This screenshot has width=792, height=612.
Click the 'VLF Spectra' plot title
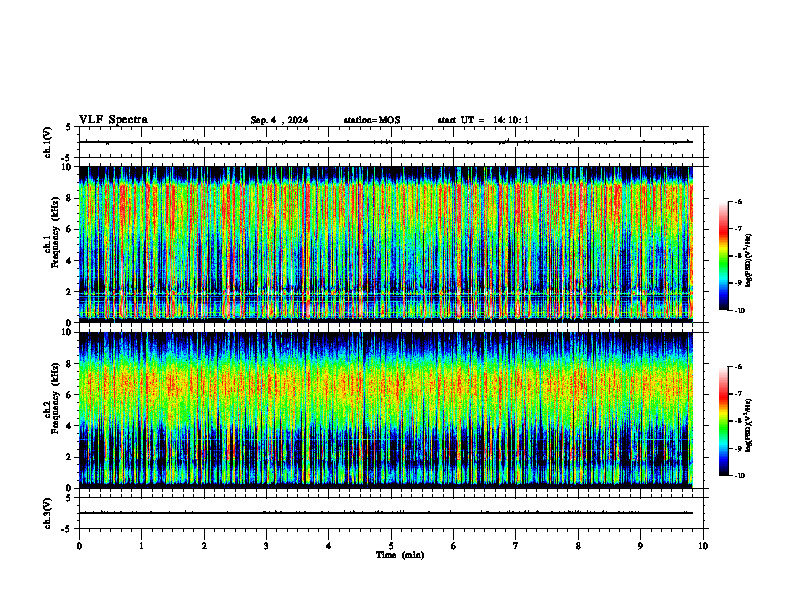113,120
